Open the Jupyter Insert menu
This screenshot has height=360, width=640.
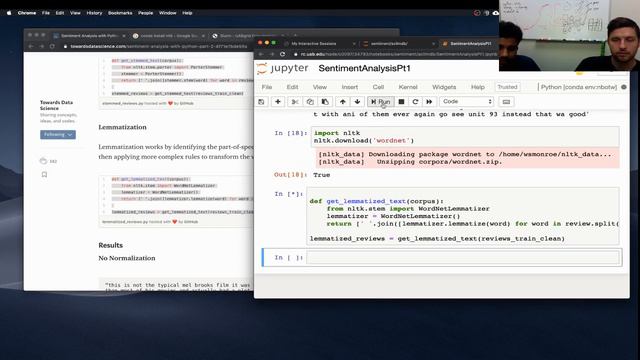point(349,87)
